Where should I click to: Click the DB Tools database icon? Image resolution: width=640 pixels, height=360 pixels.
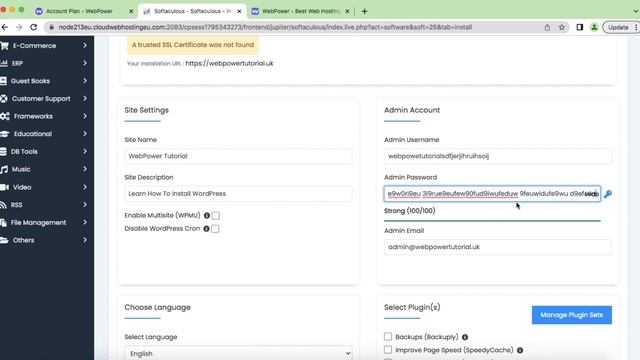click(3, 151)
